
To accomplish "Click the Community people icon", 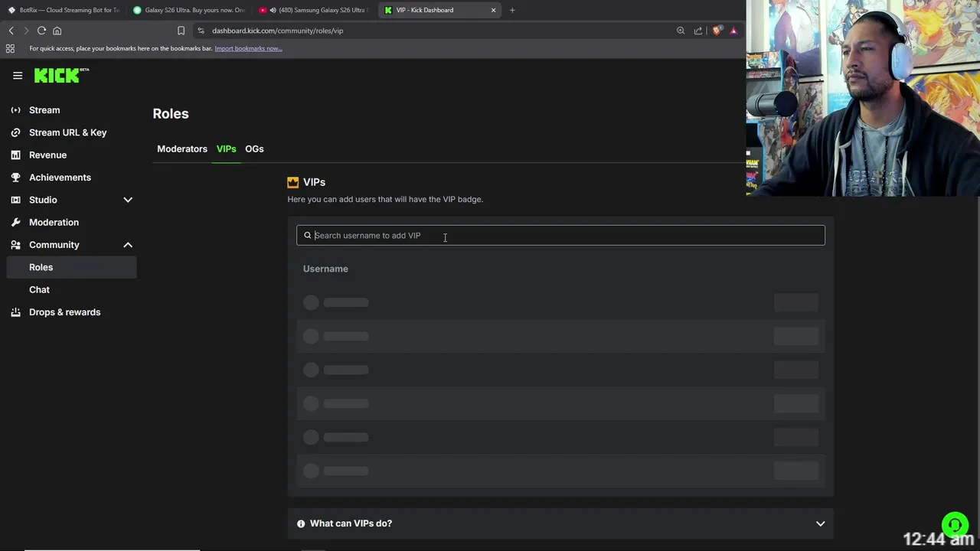I will tap(15, 245).
